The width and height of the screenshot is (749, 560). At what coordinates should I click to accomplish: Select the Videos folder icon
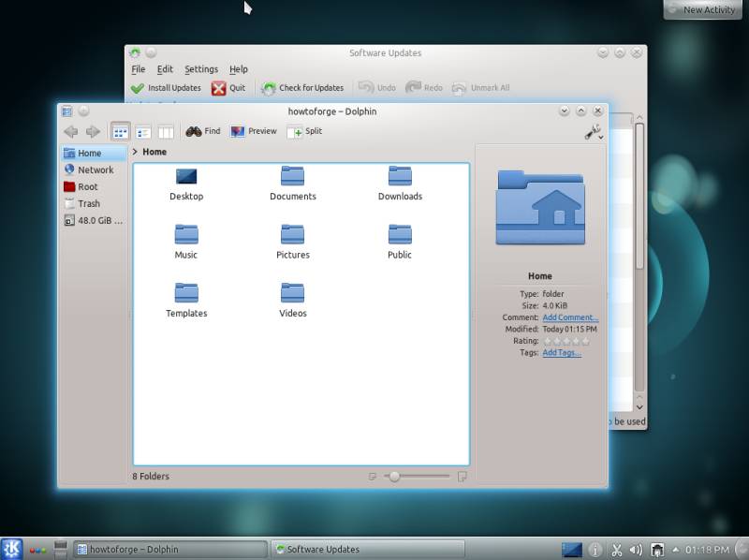coord(293,293)
